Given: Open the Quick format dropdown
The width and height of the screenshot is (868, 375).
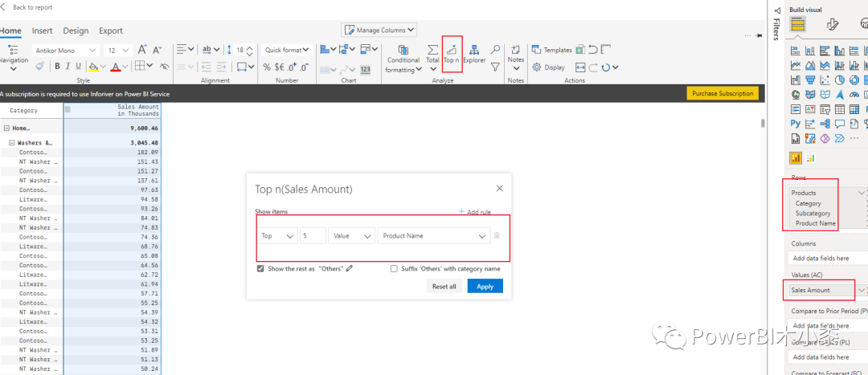Looking at the screenshot, I should [286, 50].
